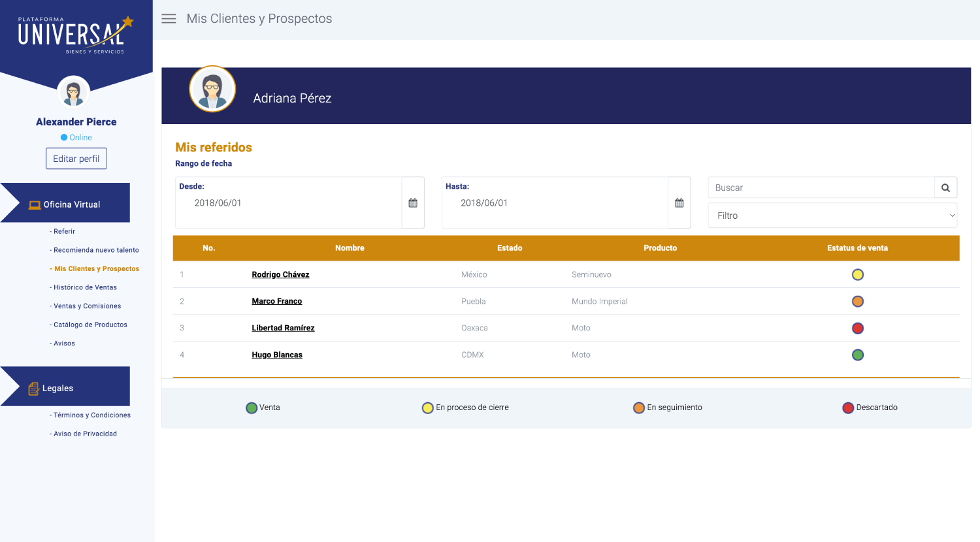Open Ventas y Comisiones
The height and width of the screenshot is (542, 980).
(86, 306)
